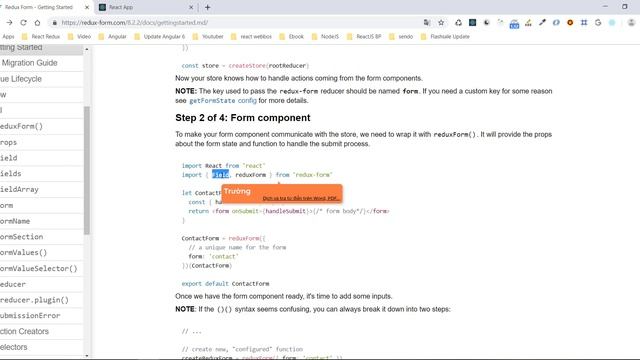This screenshot has width=640, height=360.
Task: Open Migration Guide in the sidebar
Action: pos(42,63)
